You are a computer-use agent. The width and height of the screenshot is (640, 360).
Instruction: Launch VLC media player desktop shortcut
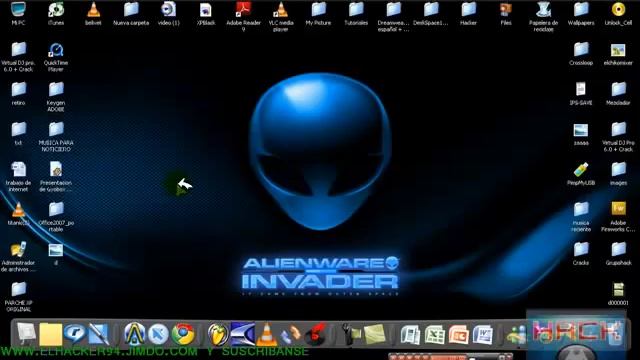pyautogui.click(x=281, y=10)
